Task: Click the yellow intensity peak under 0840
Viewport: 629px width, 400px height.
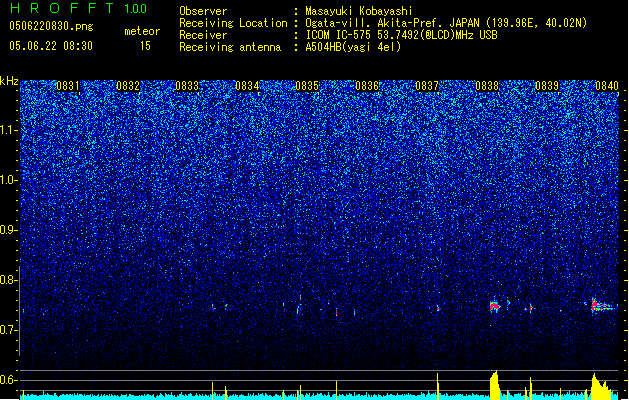Action: 600,387
